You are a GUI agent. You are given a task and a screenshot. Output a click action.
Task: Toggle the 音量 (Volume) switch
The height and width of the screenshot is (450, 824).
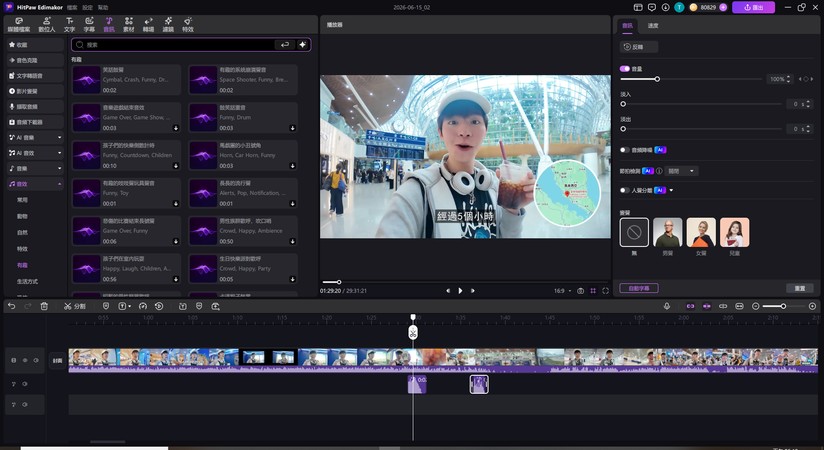(624, 69)
